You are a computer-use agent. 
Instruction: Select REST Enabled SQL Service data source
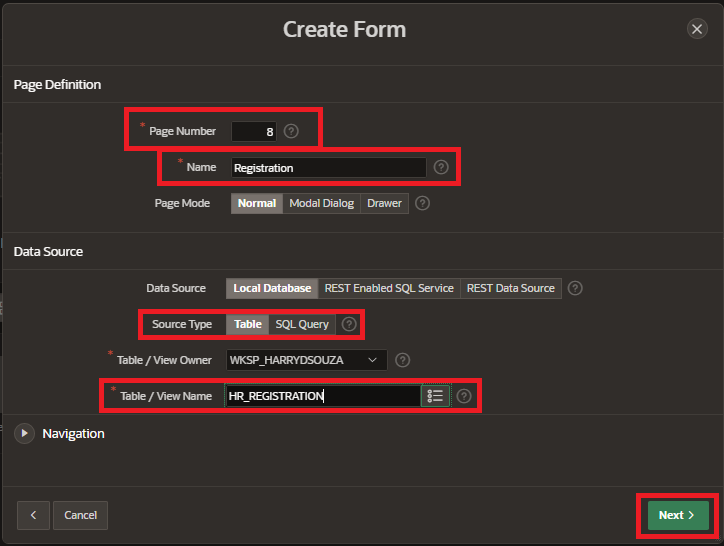point(389,288)
